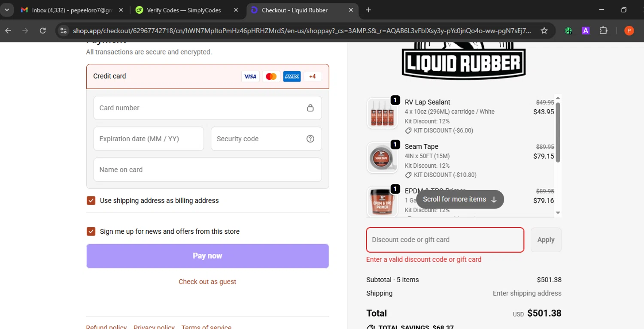Screen dimensions: 644x329
Task: Click the RV Lap Sealant KIT DISCOUNT tag icon
Action: (x=408, y=130)
